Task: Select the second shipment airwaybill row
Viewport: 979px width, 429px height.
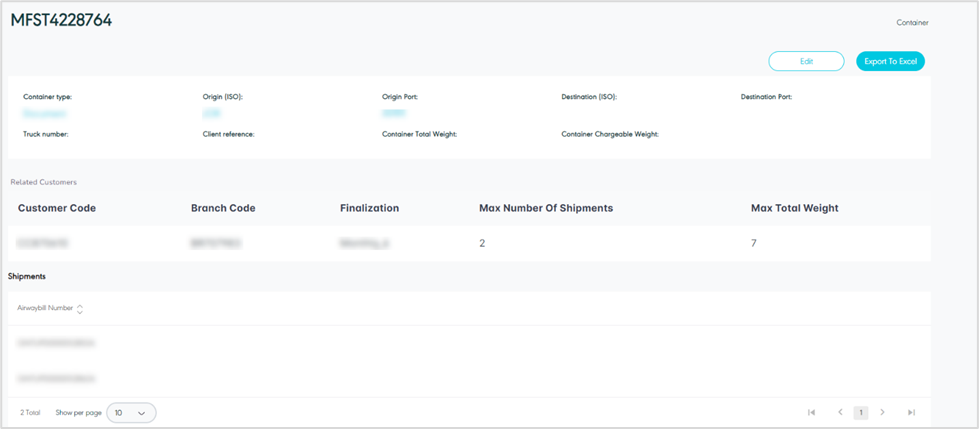Action: pyautogui.click(x=57, y=379)
